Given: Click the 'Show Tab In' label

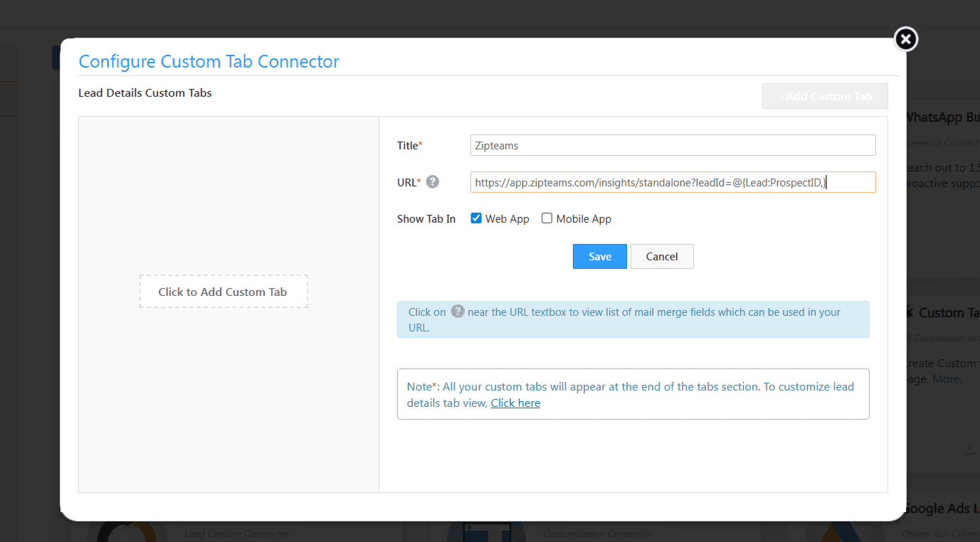Looking at the screenshot, I should point(426,219).
